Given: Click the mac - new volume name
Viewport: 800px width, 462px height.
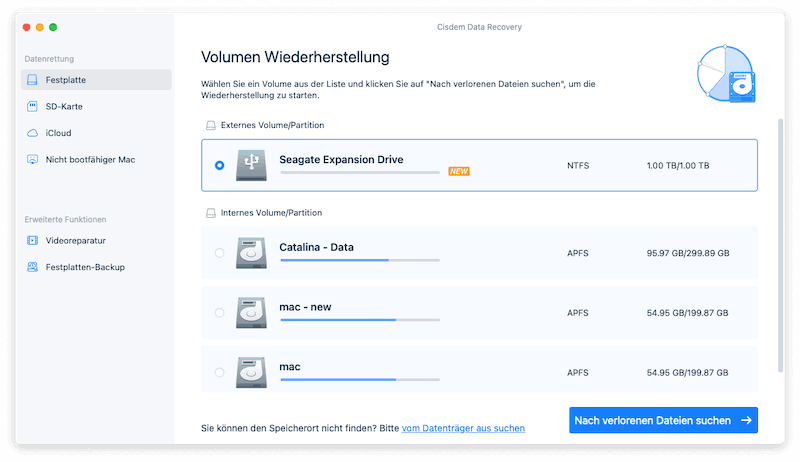Looking at the screenshot, I should pos(305,307).
